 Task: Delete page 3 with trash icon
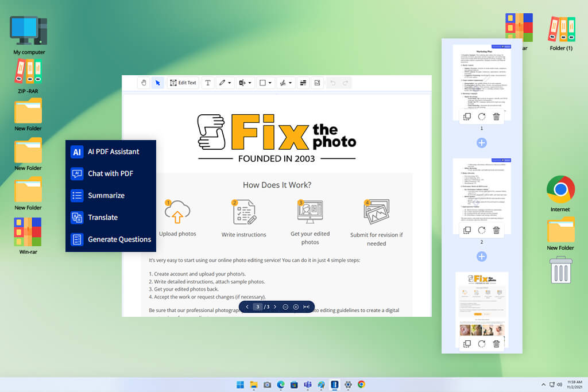point(496,344)
